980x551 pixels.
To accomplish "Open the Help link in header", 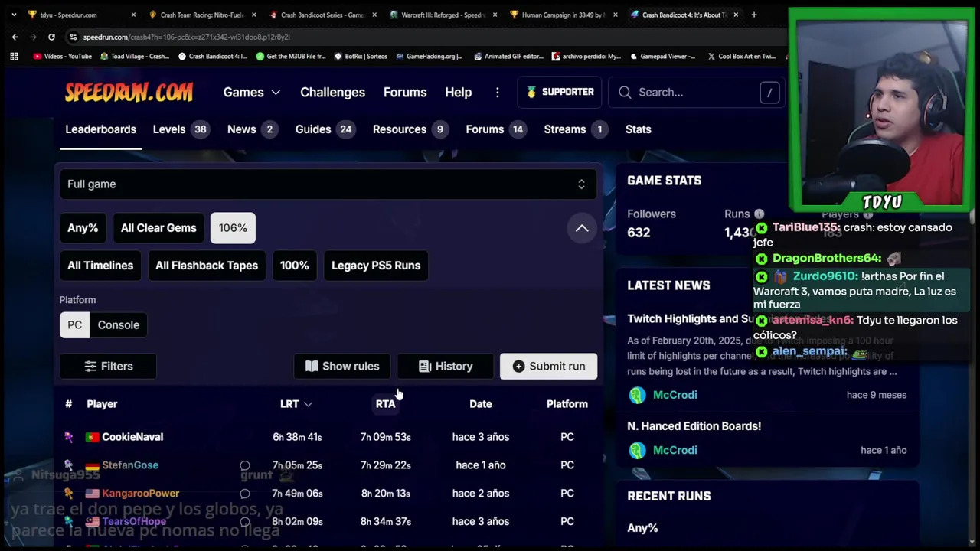I will point(458,92).
